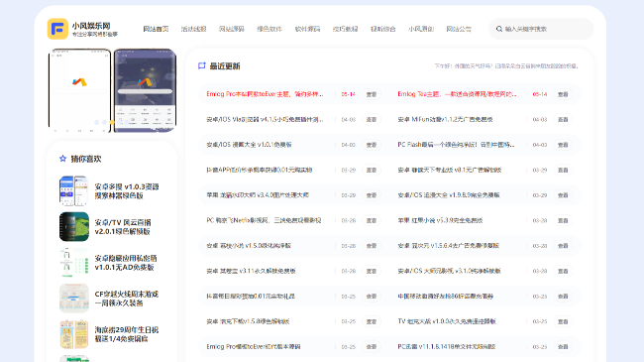Image resolution: width=644 pixels, height=362 pixels.
Task: Open the 抖音APP 0.01元 post
Action: click(260, 170)
